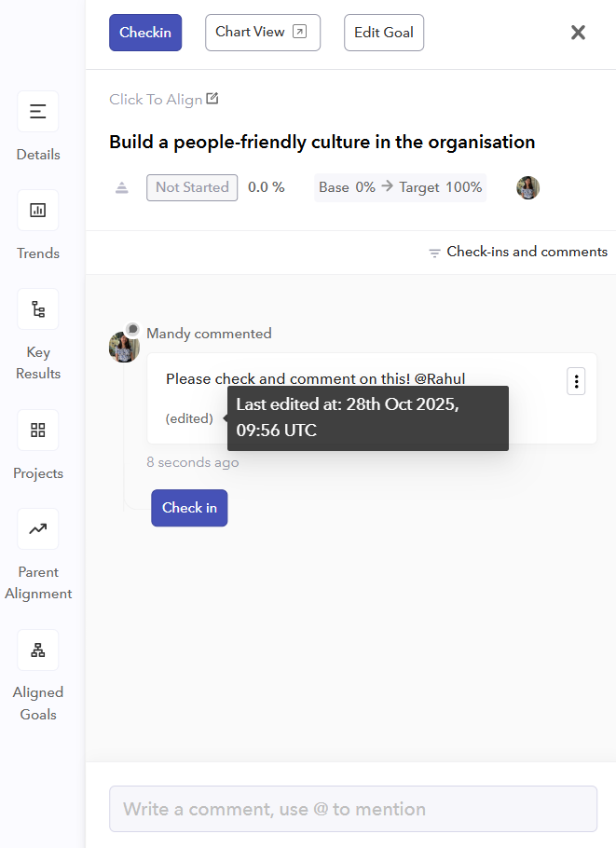
Task: Open Chart View in a new window
Action: pos(262,33)
